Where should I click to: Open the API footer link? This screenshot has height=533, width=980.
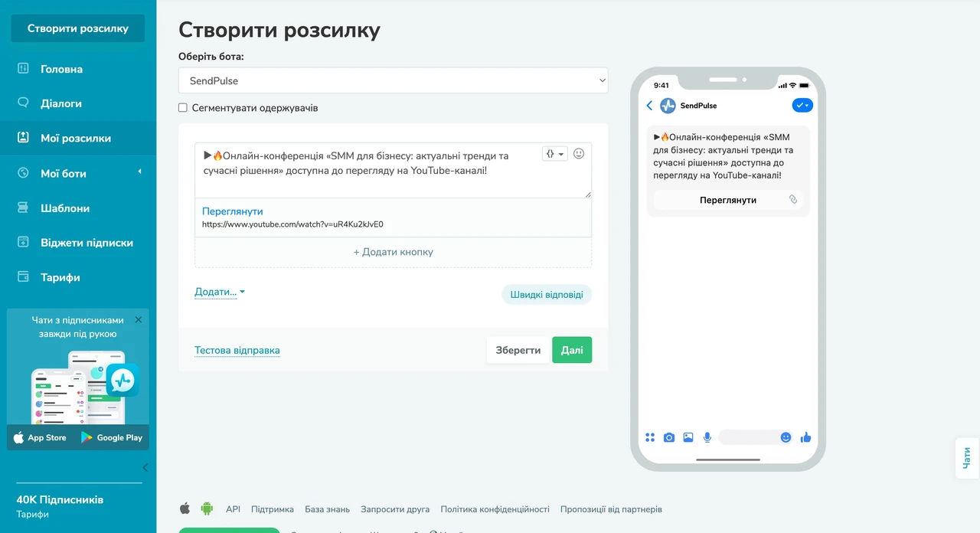[x=233, y=509]
